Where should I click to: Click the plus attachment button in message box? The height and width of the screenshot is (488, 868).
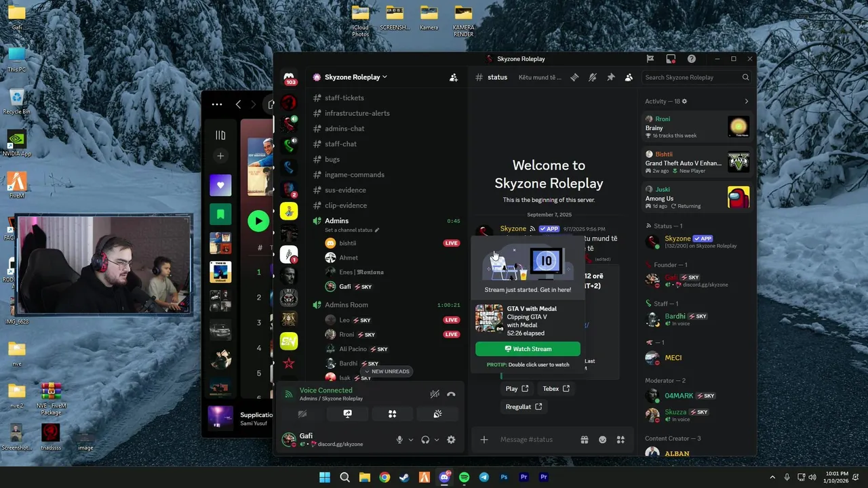[484, 440]
